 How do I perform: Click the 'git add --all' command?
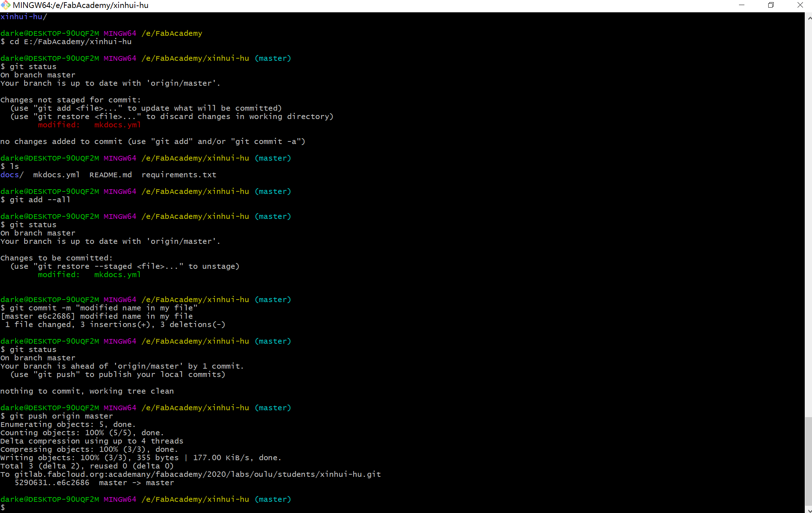coord(35,200)
